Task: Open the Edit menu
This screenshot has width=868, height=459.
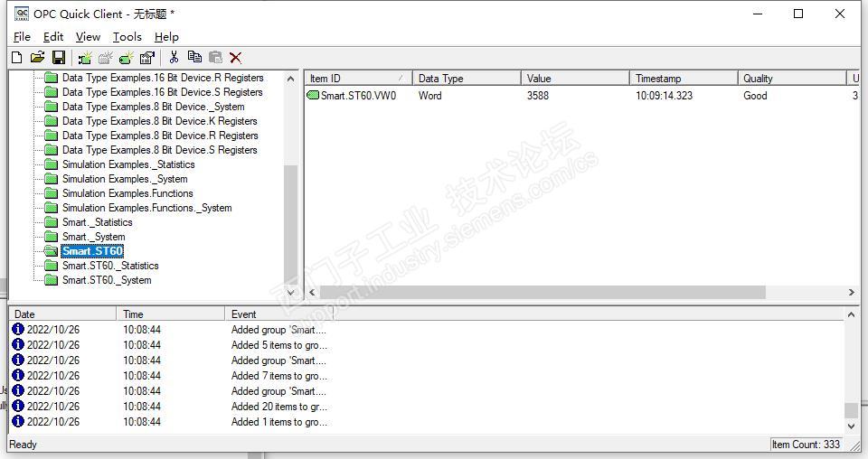Action: [x=53, y=37]
